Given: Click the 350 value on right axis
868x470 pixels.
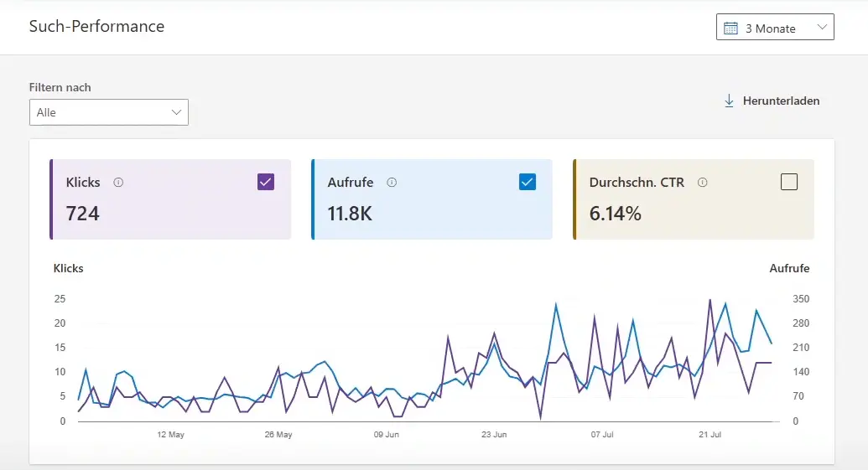Looking at the screenshot, I should pyautogui.click(x=801, y=298).
